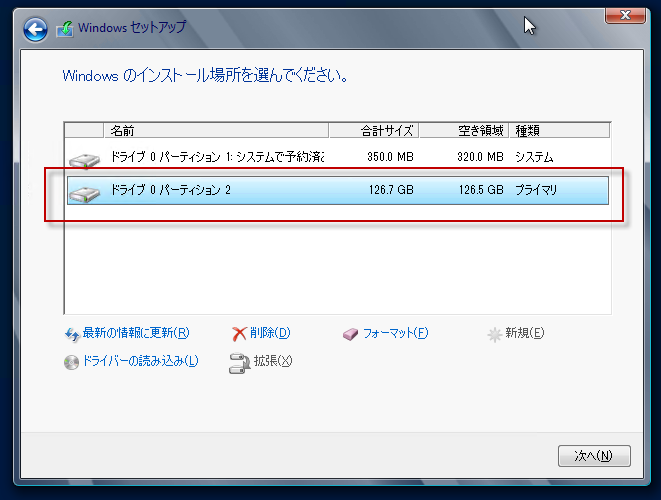The width and height of the screenshot is (661, 500).
Task: Sort by 種類 column header
Action: click(560, 131)
